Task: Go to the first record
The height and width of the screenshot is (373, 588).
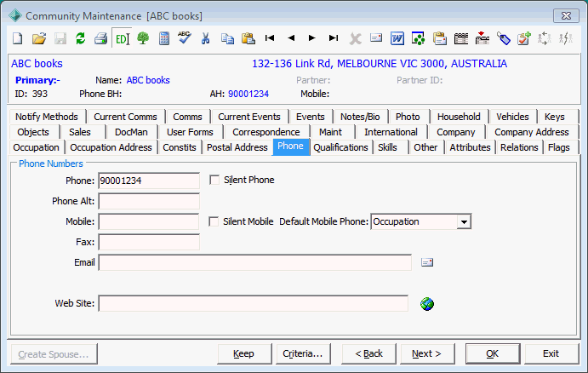Action: (270, 38)
